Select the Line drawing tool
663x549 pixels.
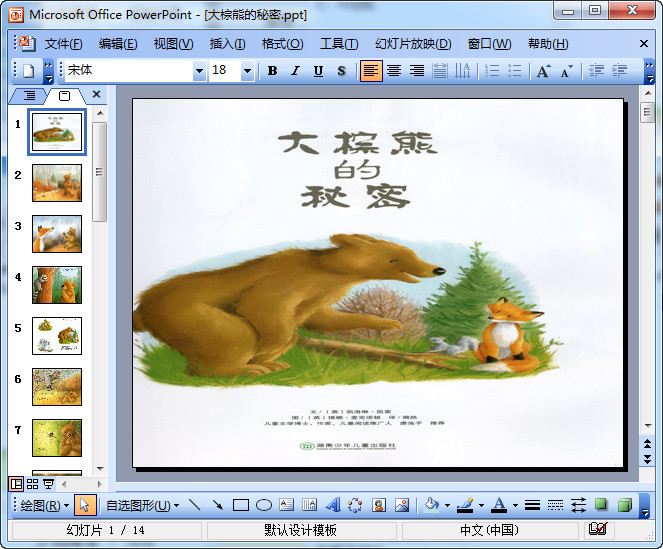pos(195,505)
